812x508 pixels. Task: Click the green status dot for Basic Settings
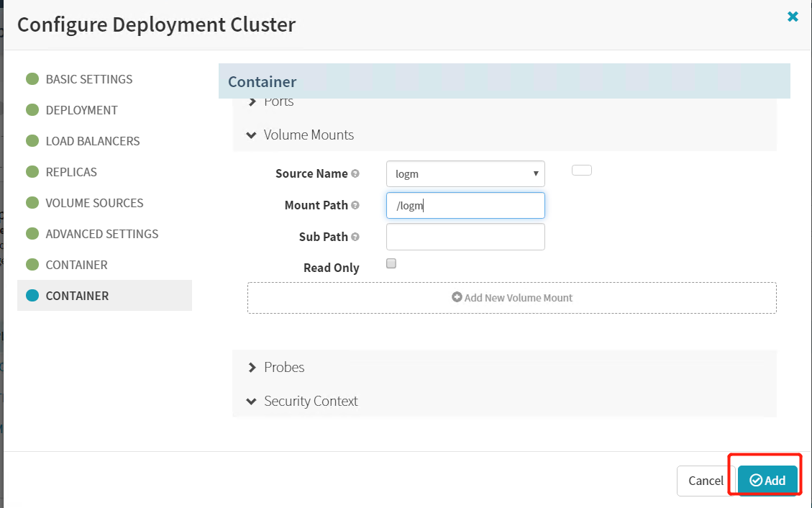pos(32,79)
